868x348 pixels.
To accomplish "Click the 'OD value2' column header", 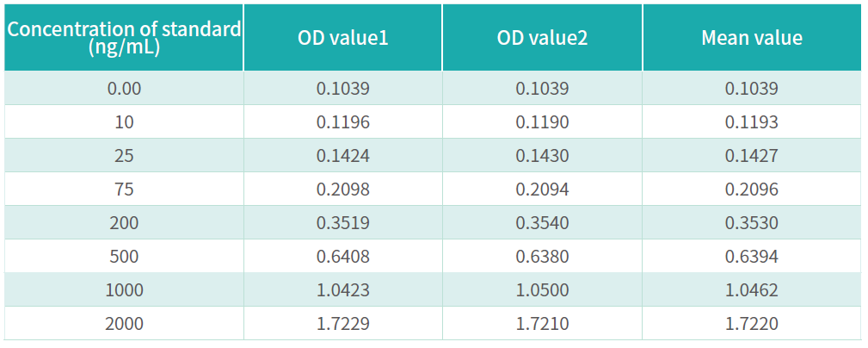I will click(542, 38).
